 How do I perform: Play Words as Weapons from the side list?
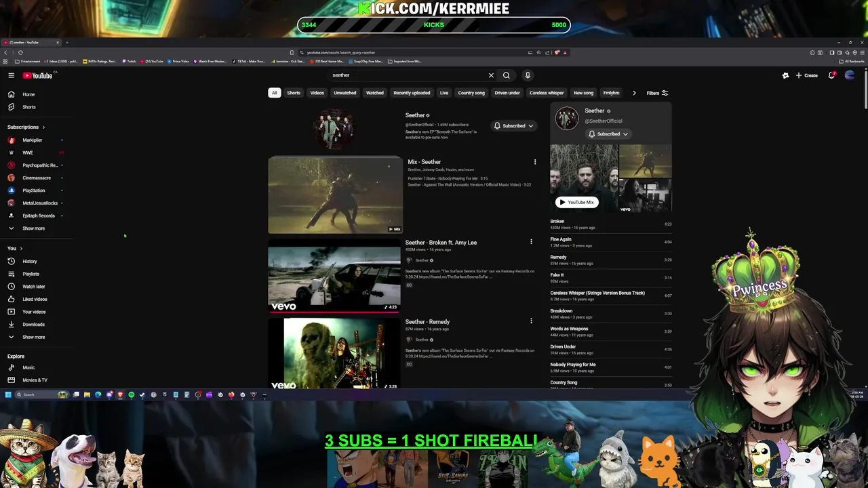click(x=610, y=331)
